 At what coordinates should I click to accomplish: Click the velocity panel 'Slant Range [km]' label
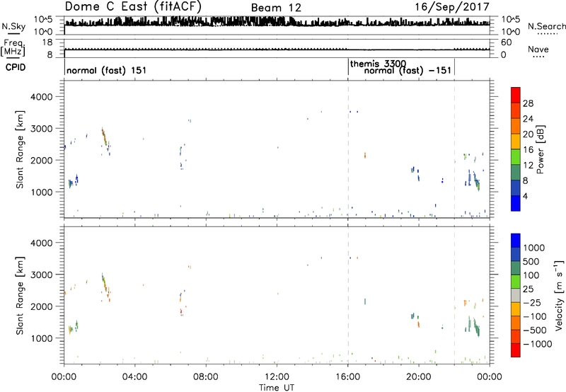pyautogui.click(x=20, y=296)
